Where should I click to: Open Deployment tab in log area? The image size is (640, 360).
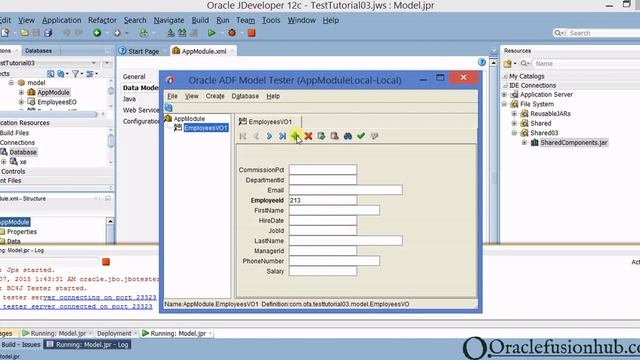pyautogui.click(x=114, y=333)
